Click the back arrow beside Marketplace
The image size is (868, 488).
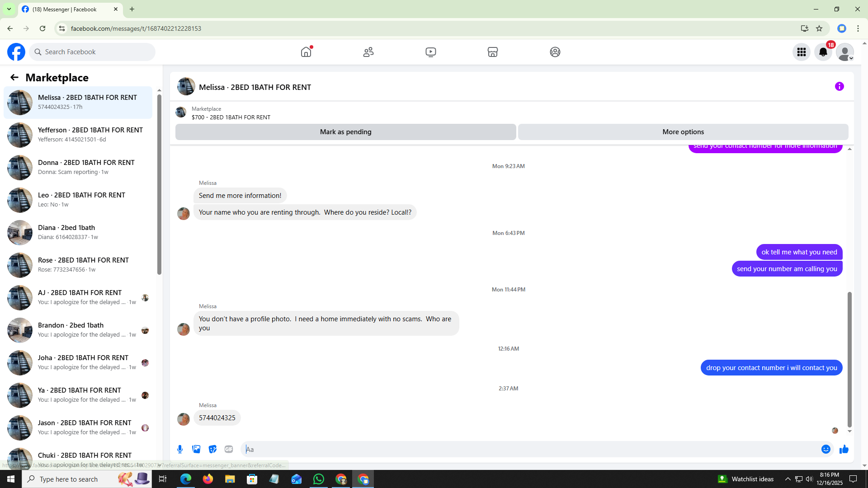click(14, 77)
